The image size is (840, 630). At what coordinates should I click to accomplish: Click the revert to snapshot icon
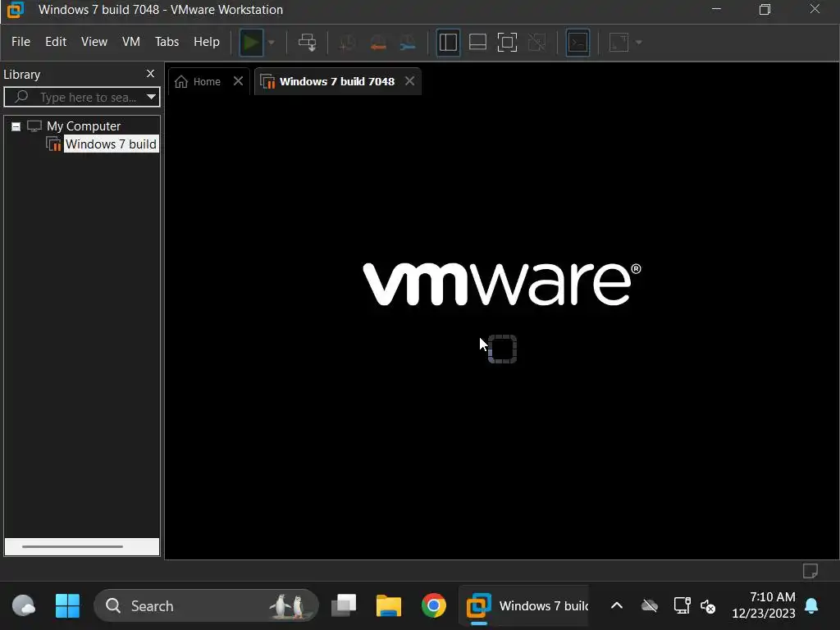(x=378, y=43)
